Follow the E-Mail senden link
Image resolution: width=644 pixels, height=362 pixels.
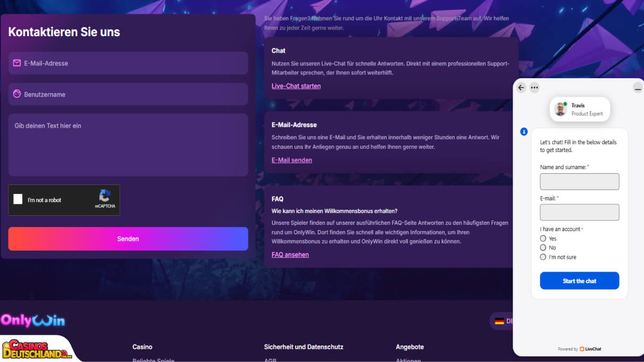coord(292,160)
